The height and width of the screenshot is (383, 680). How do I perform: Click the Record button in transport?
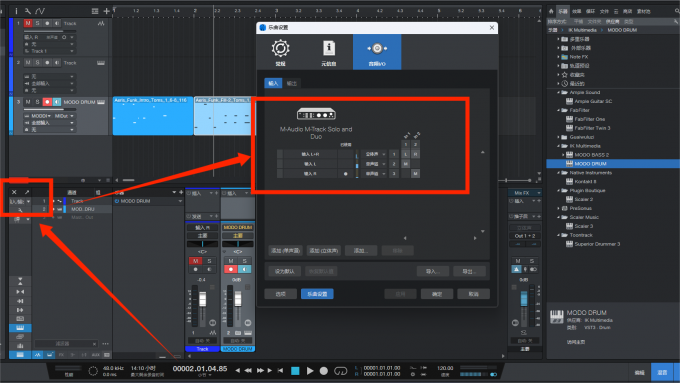tap(324, 371)
